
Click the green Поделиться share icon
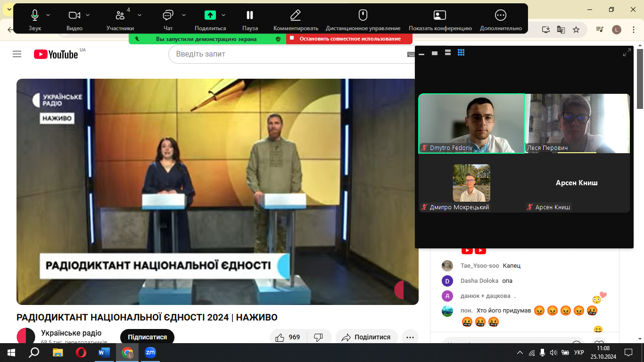pyautogui.click(x=210, y=16)
